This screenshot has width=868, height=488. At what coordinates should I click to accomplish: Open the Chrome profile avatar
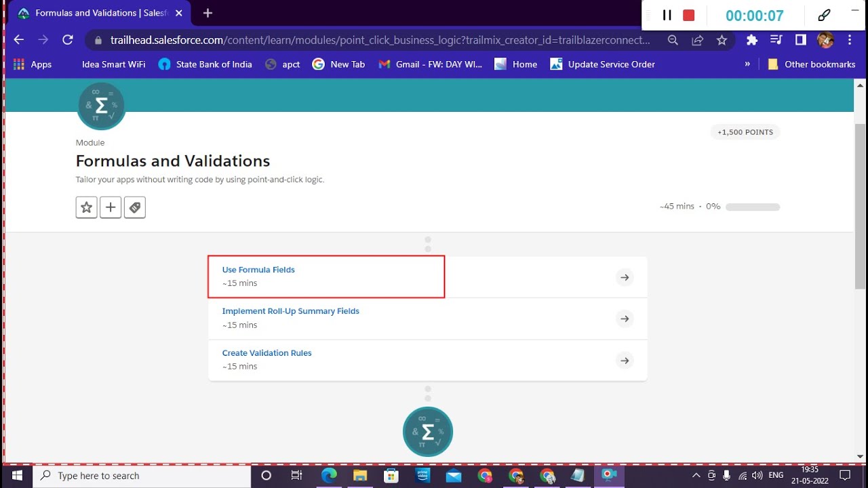click(825, 40)
